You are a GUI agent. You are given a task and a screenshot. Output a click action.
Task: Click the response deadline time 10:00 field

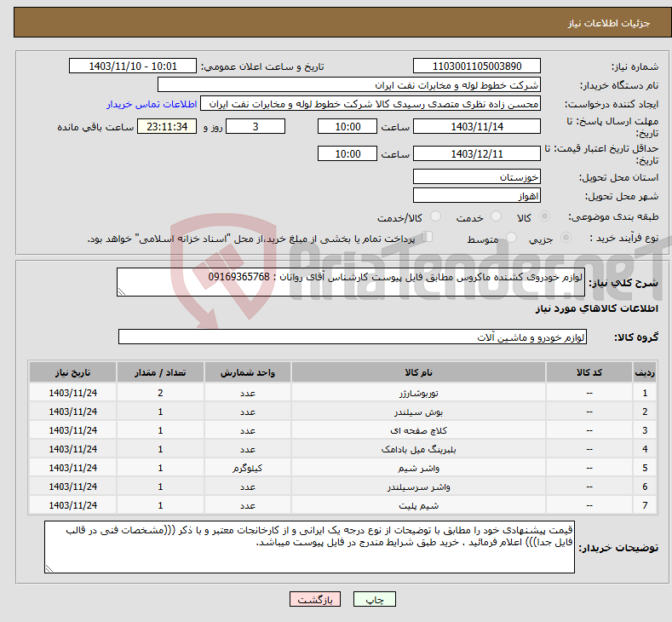click(x=347, y=126)
